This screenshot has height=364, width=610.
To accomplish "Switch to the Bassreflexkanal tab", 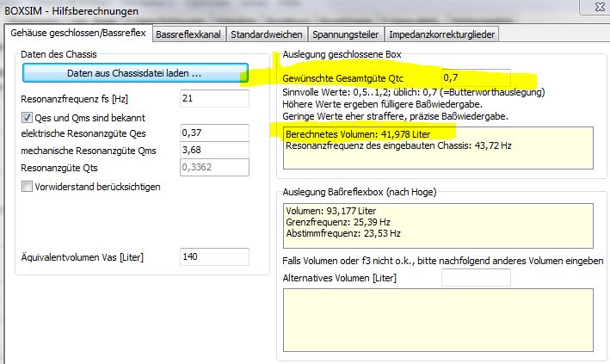I will 188,34.
